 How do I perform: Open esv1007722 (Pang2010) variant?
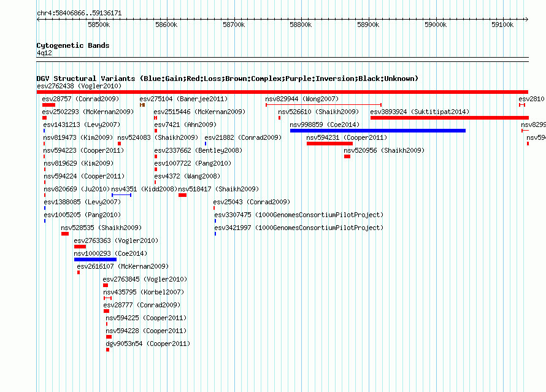[193, 163]
